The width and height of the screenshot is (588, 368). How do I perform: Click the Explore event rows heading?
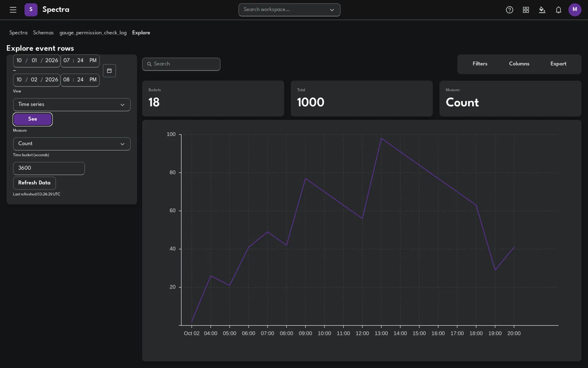point(40,48)
